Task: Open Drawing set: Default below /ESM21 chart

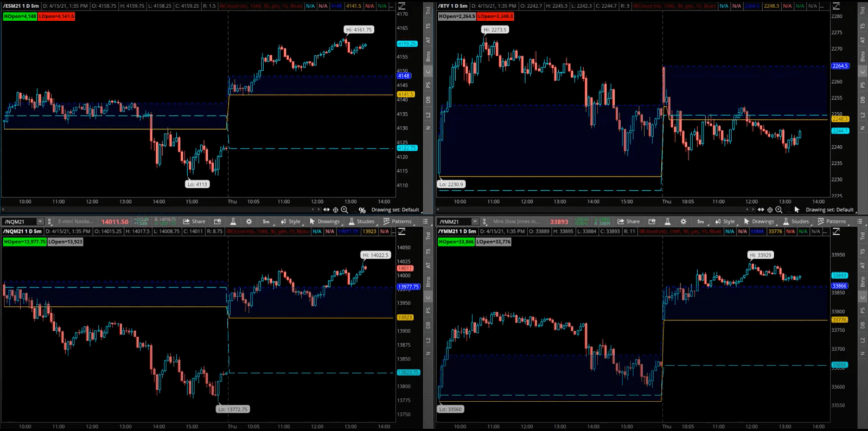Action: click(395, 210)
